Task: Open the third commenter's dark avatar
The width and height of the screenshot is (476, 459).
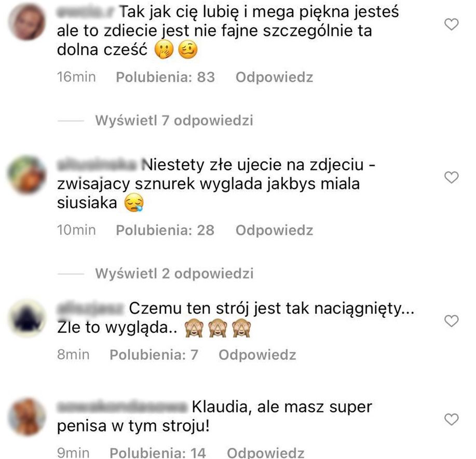Action: [28, 318]
